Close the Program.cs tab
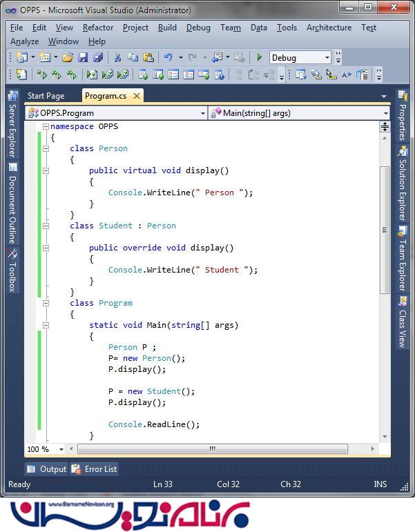 coord(137,96)
